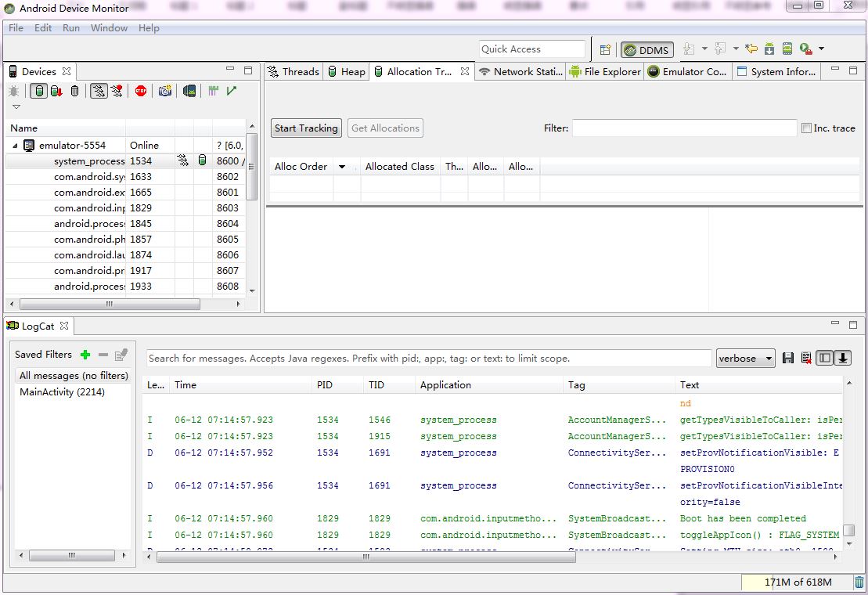Screen dimensions: 868x595
Task: Open the Run menu
Action: pyautogui.click(x=71, y=27)
